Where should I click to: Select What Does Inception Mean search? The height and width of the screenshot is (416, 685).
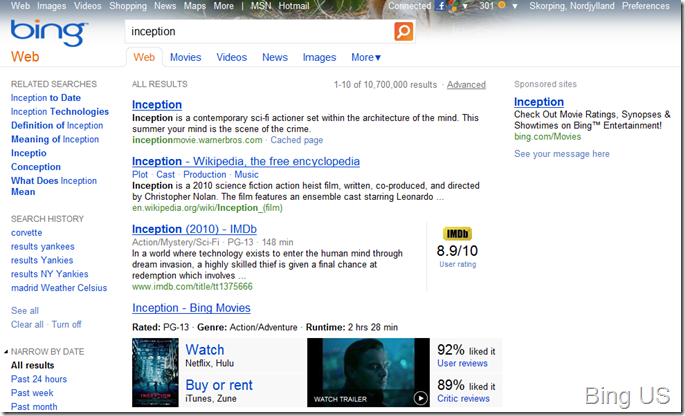pyautogui.click(x=54, y=186)
